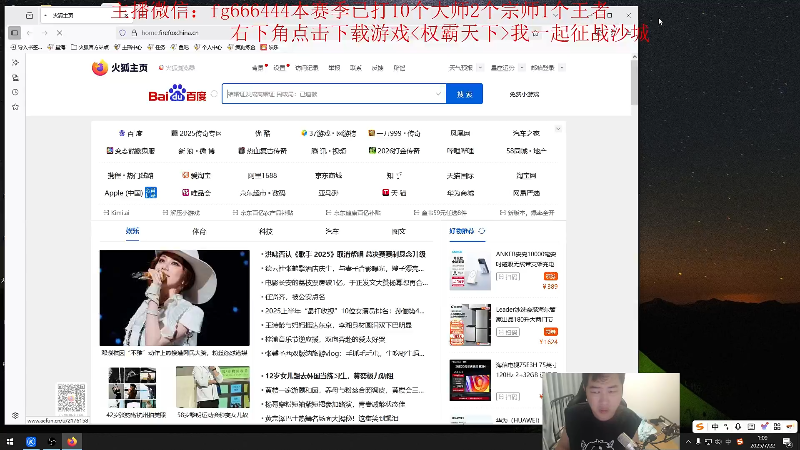This screenshot has height=450, width=800.
Task: Open the bookmarks star in sidebar
Action: tap(15, 107)
